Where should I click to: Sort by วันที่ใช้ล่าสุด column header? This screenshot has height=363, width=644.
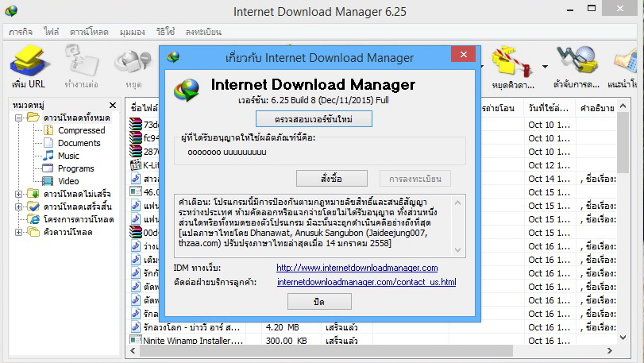coord(550,108)
